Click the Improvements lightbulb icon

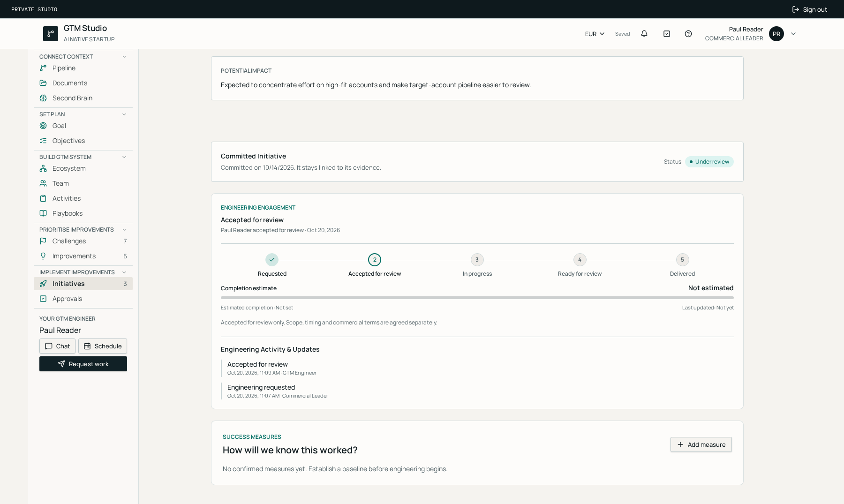pyautogui.click(x=43, y=256)
